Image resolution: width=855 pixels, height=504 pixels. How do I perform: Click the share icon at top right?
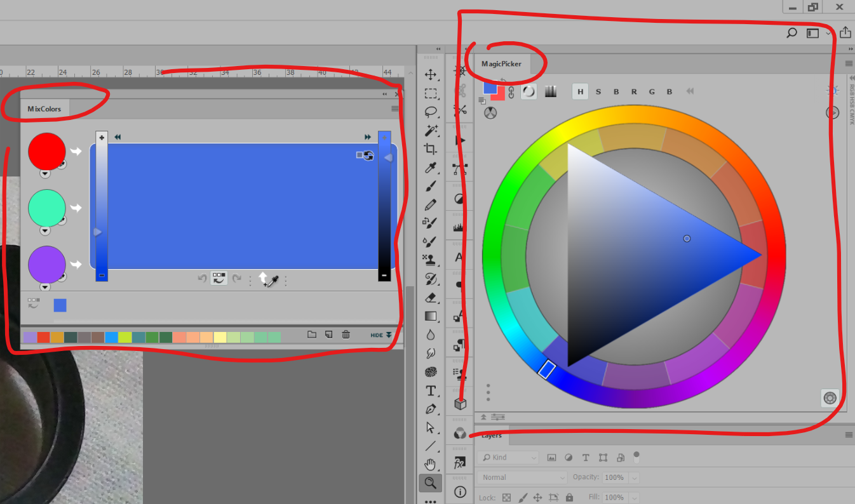click(x=845, y=32)
